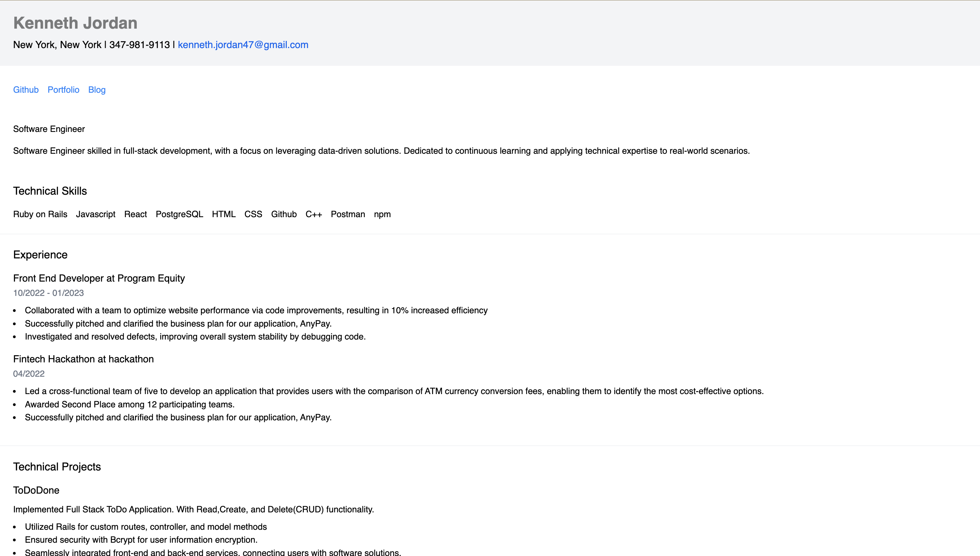This screenshot has height=556, width=980.
Task: Visit the Blog link
Action: coord(96,89)
